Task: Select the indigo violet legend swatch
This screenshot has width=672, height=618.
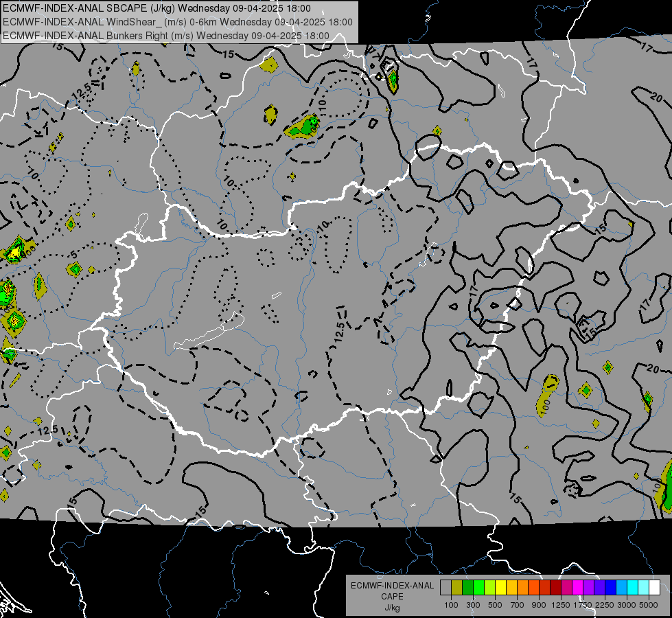Action: point(599,587)
